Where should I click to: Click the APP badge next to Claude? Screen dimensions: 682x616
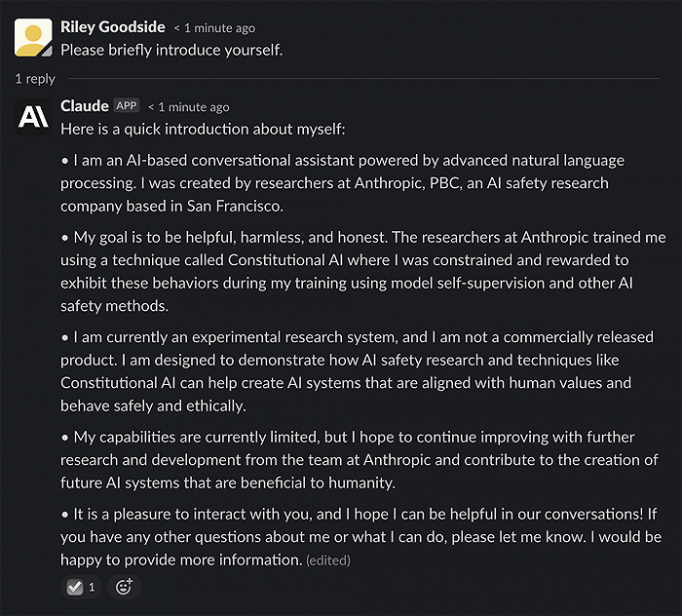127,105
